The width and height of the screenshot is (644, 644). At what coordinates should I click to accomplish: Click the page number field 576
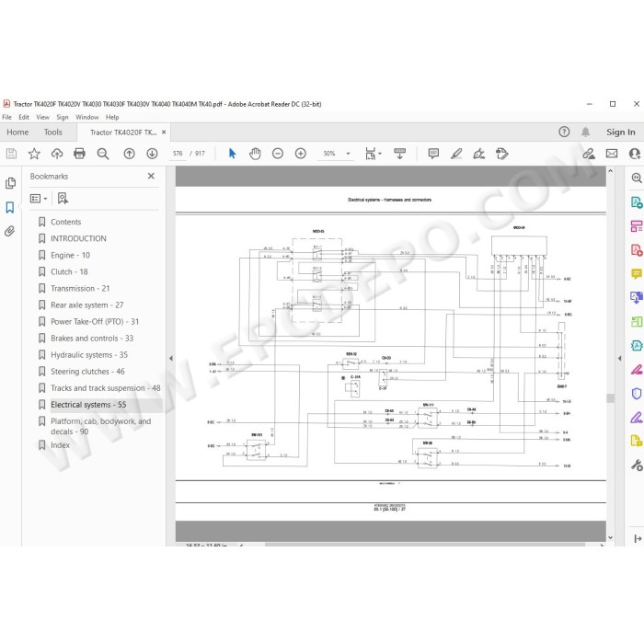178,154
